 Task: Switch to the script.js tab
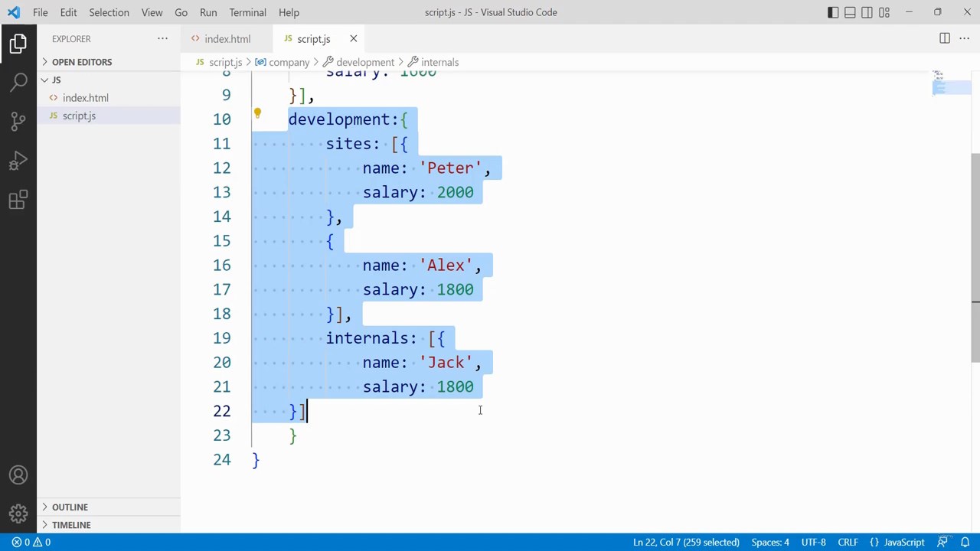click(x=317, y=38)
